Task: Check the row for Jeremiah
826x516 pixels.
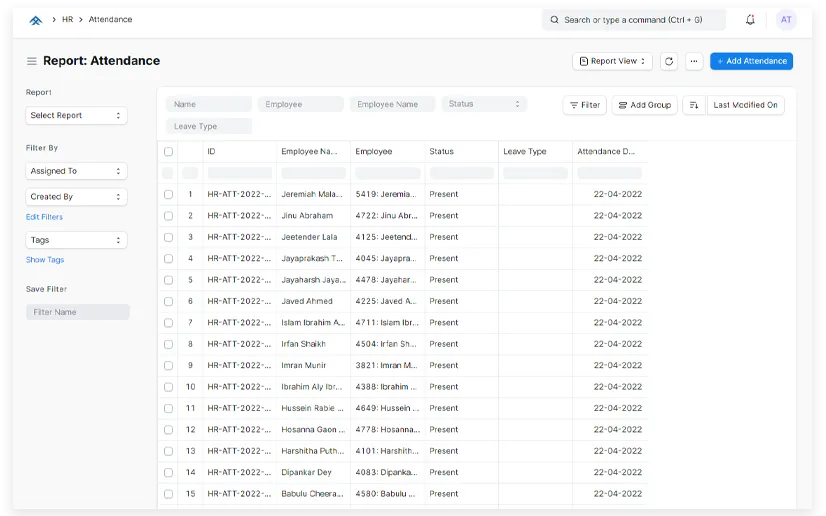Action: 168,194
